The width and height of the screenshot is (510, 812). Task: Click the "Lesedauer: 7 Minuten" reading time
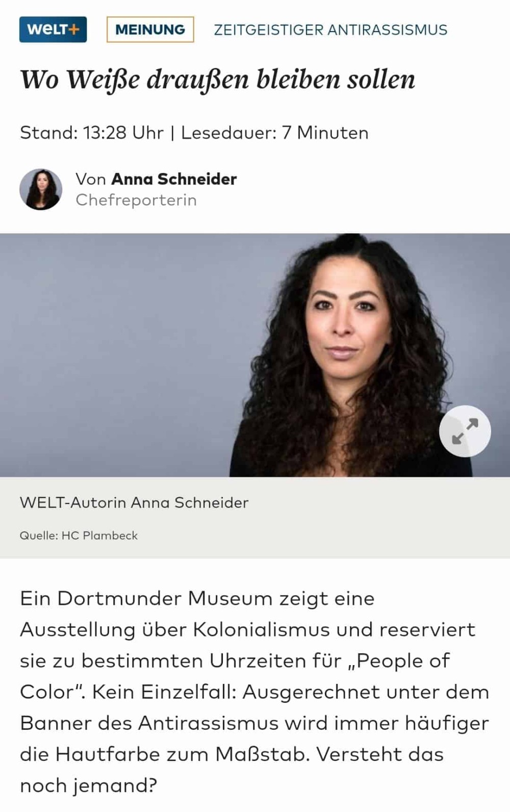coord(274,133)
